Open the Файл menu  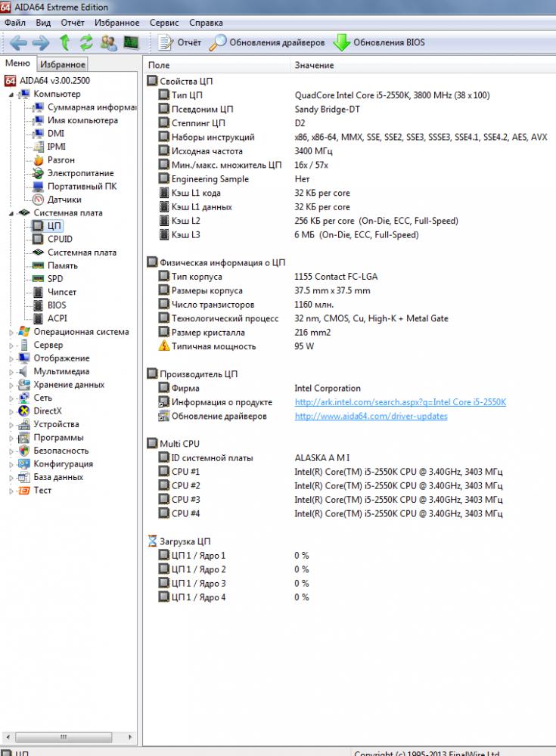pyautogui.click(x=15, y=23)
